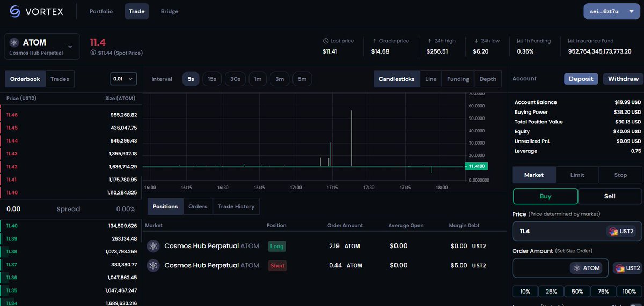This screenshot has width=644, height=306.
Task: Click the Withdraw button
Action: click(x=623, y=79)
